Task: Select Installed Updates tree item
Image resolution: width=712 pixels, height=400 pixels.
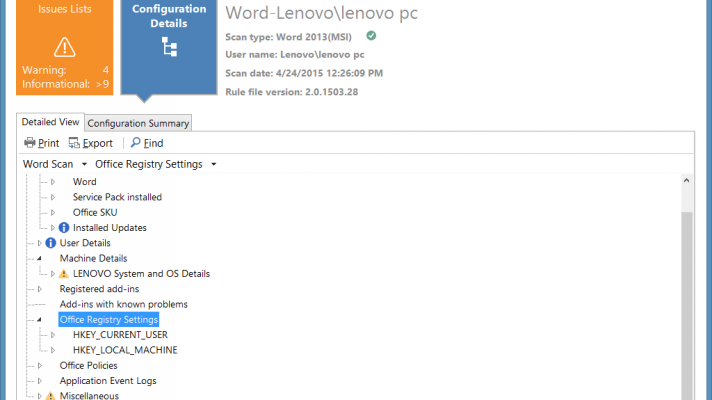Action: pyautogui.click(x=109, y=227)
